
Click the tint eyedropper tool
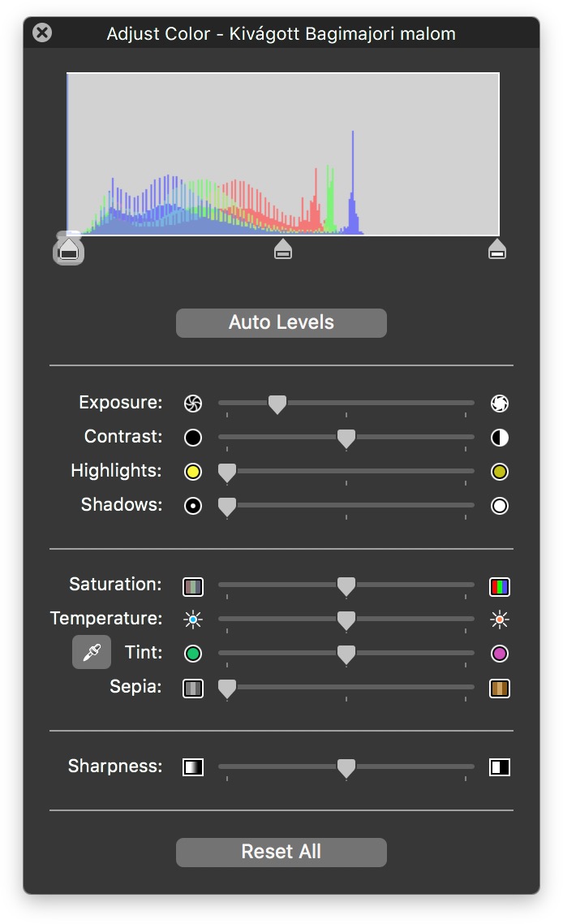(92, 652)
